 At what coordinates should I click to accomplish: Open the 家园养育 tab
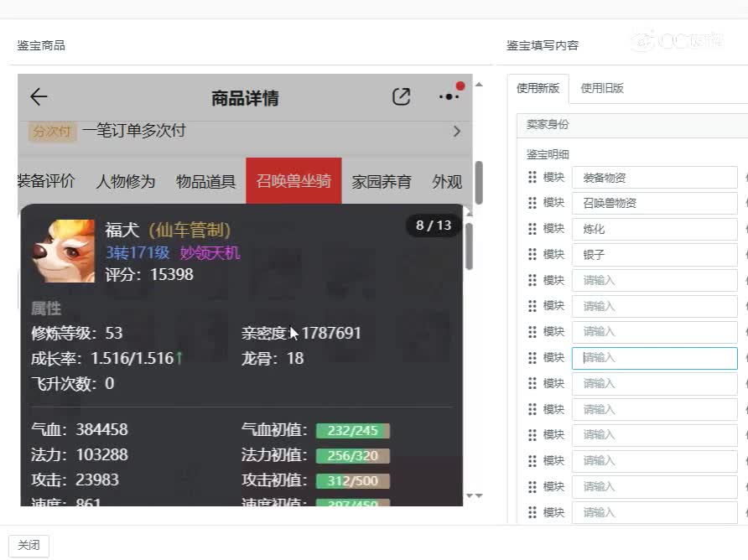pos(382,181)
